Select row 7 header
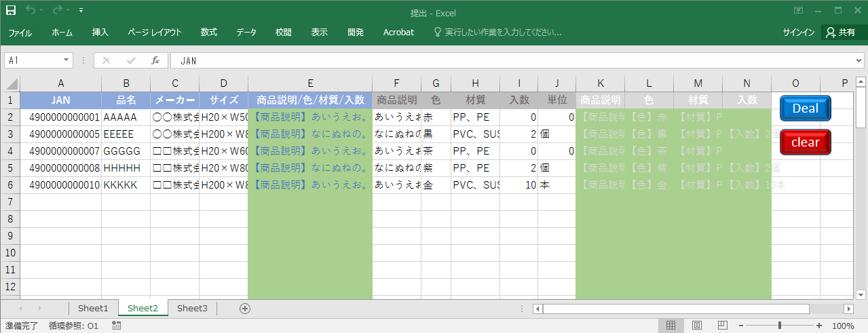Viewport: 868px width, 333px height. point(10,201)
